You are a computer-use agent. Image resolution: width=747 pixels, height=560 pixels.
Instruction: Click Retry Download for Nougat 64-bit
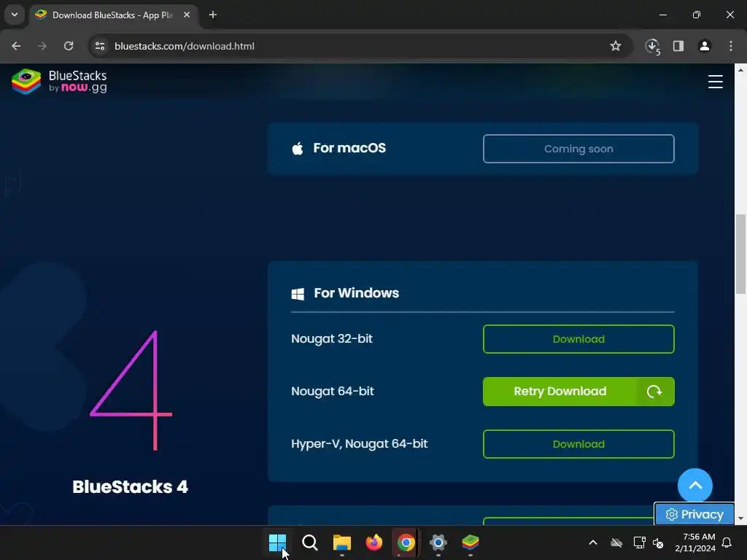(578, 392)
